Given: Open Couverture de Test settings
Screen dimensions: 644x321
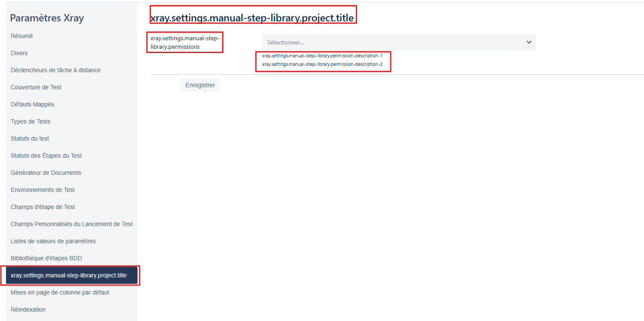Looking at the screenshot, I should (36, 87).
